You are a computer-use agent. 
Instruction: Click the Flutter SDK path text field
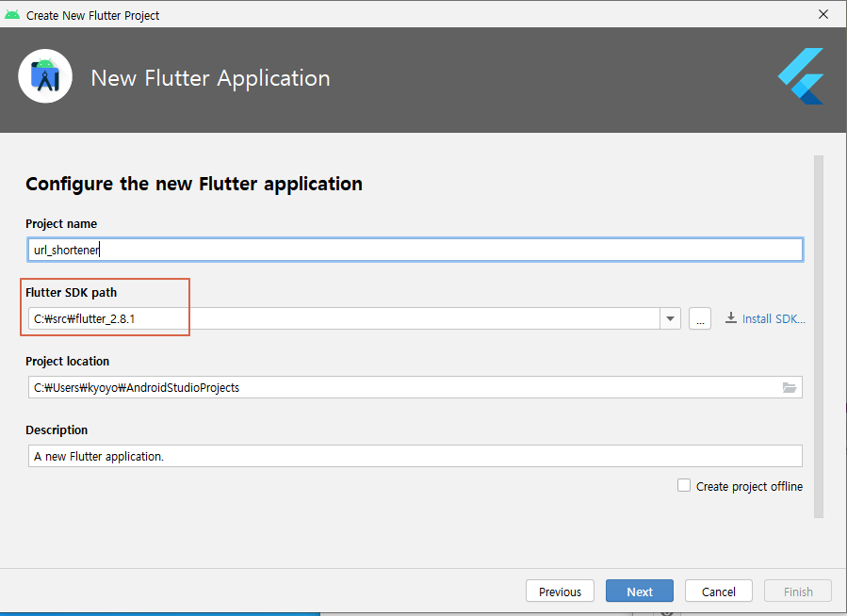coord(344,318)
